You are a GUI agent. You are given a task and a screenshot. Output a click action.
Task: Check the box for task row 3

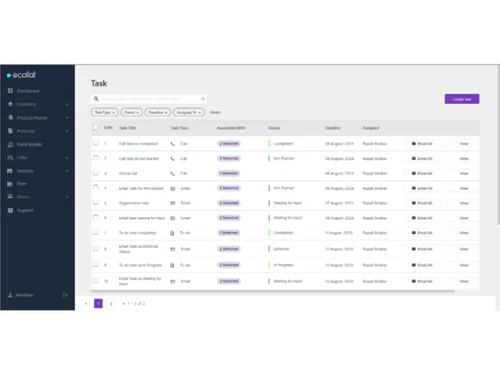pos(96,173)
